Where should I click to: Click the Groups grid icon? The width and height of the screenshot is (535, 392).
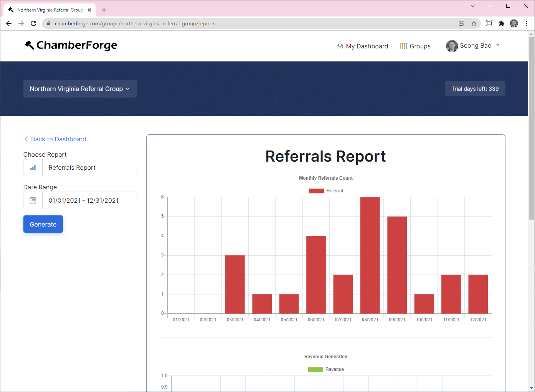[x=403, y=46]
